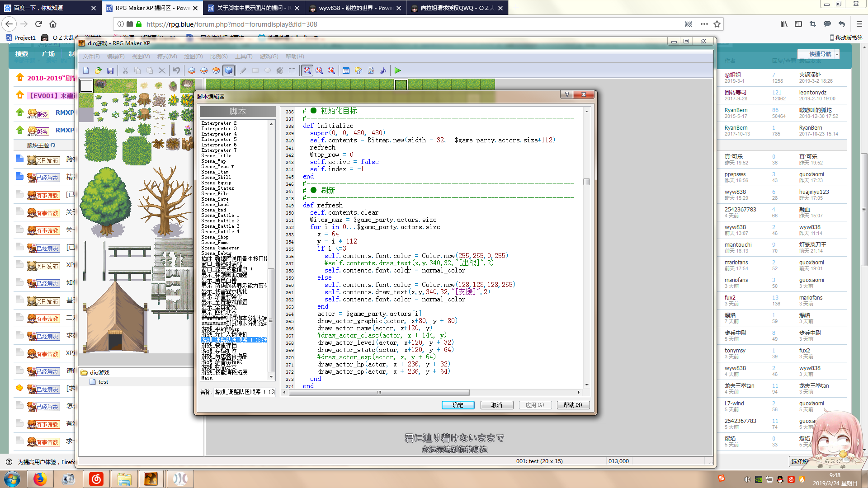Click the script editor help question-mark button
868x488 pixels.
(566, 94)
